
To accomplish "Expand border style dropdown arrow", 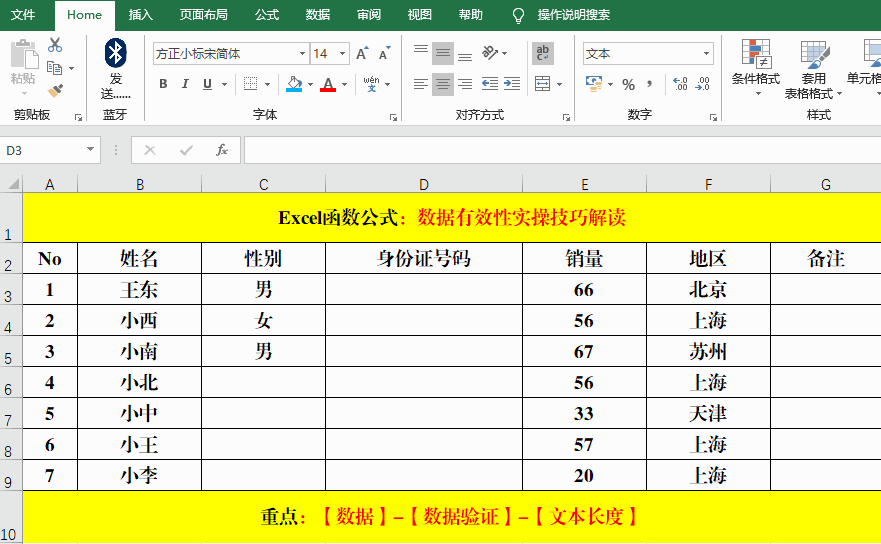I will tap(267, 84).
